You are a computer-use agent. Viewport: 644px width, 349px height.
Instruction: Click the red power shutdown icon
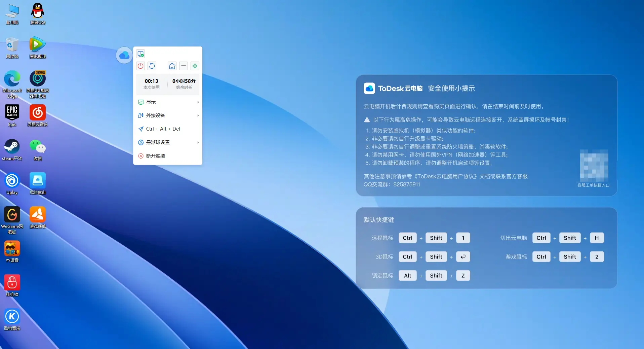(x=140, y=66)
